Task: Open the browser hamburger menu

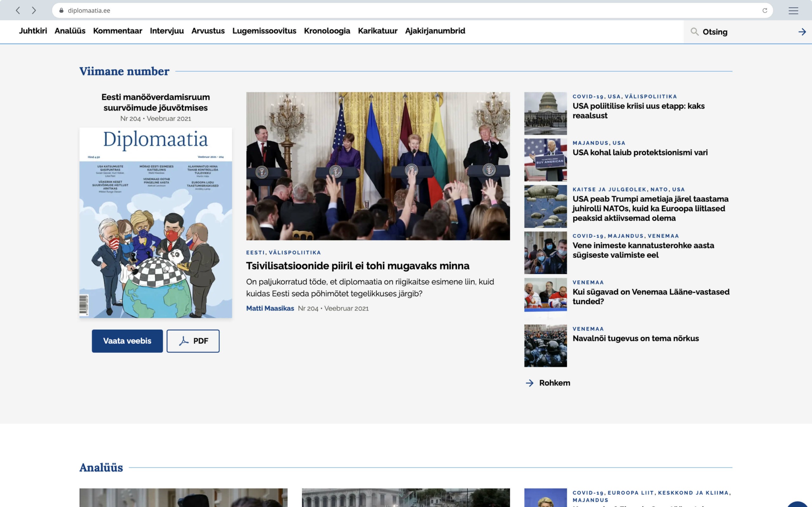Action: tap(794, 10)
